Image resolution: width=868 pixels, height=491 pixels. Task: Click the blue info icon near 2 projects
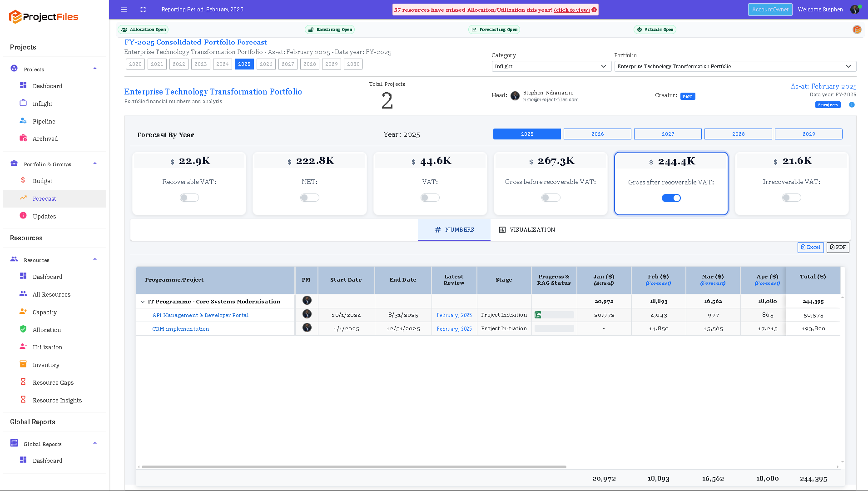tap(852, 105)
